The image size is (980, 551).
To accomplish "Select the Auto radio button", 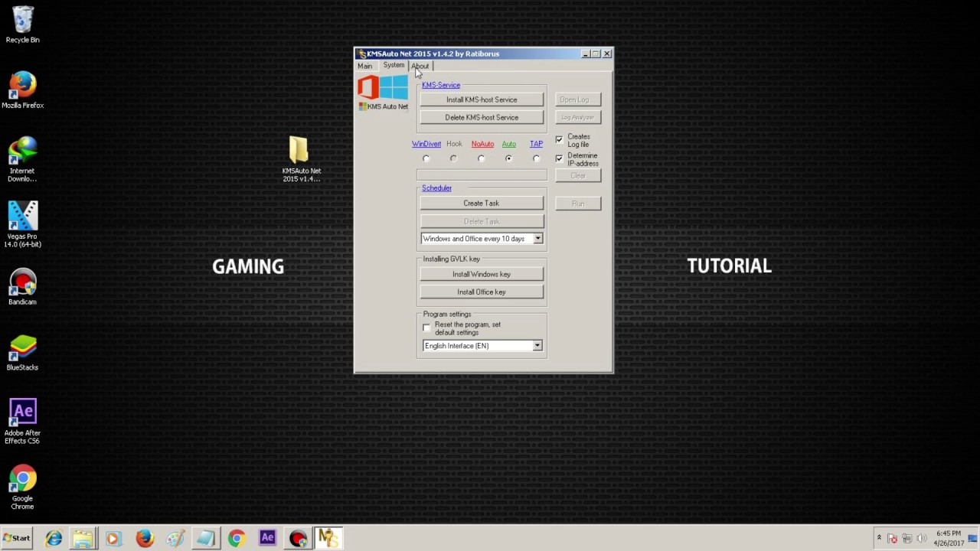I will tap(508, 158).
